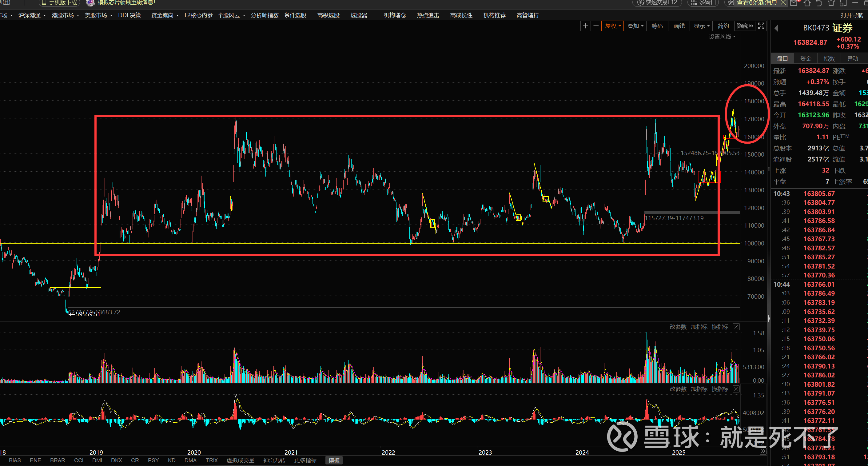Click left arrow beside BK0473 证券
The width and height of the screenshot is (868, 466).
click(x=776, y=28)
